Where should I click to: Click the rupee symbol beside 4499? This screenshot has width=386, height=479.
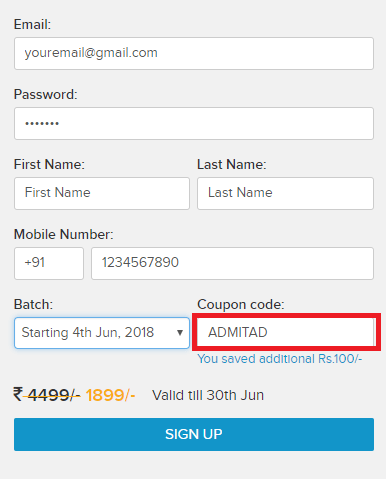[18, 394]
